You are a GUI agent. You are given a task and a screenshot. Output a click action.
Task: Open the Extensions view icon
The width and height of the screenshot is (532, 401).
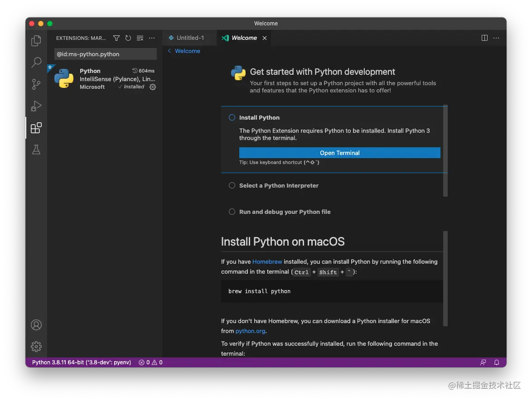click(36, 128)
